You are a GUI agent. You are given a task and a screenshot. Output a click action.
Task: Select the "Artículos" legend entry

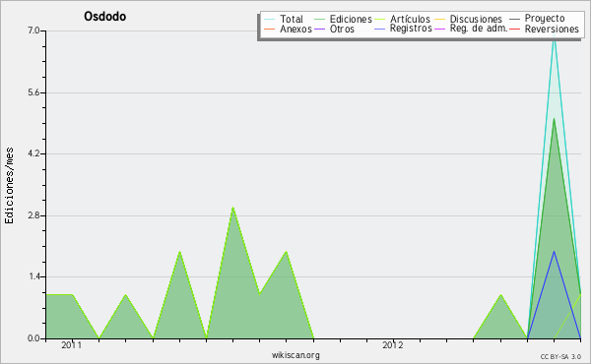(x=410, y=19)
